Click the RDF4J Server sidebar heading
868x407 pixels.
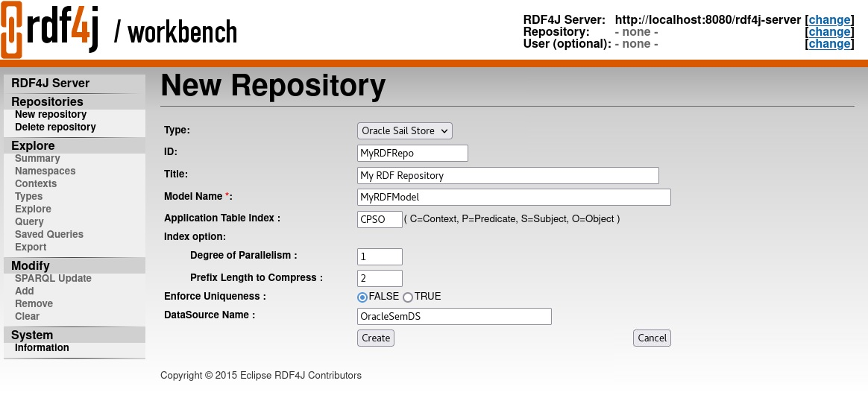51,83
